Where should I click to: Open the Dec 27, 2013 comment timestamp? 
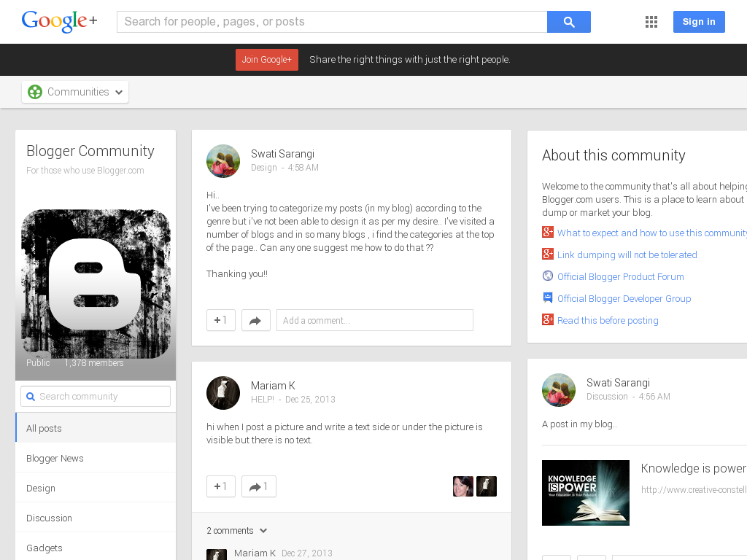pos(307,553)
